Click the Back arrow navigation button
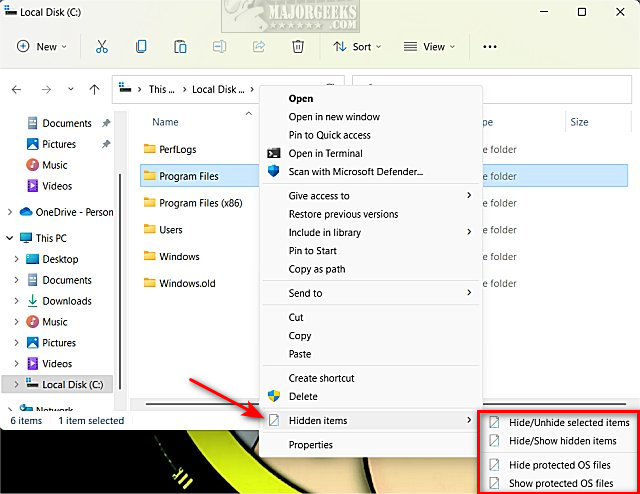The width and height of the screenshot is (640, 494). (x=16, y=89)
